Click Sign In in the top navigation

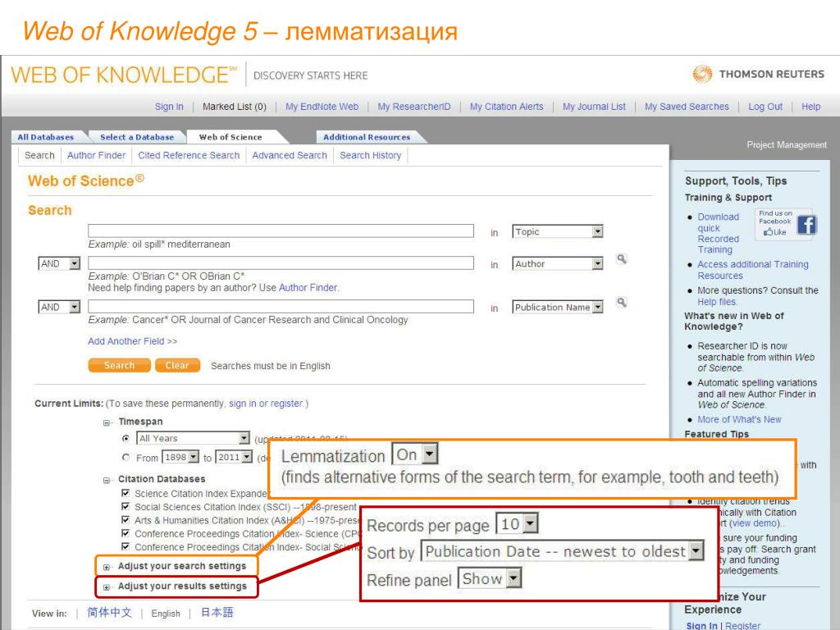[x=169, y=107]
